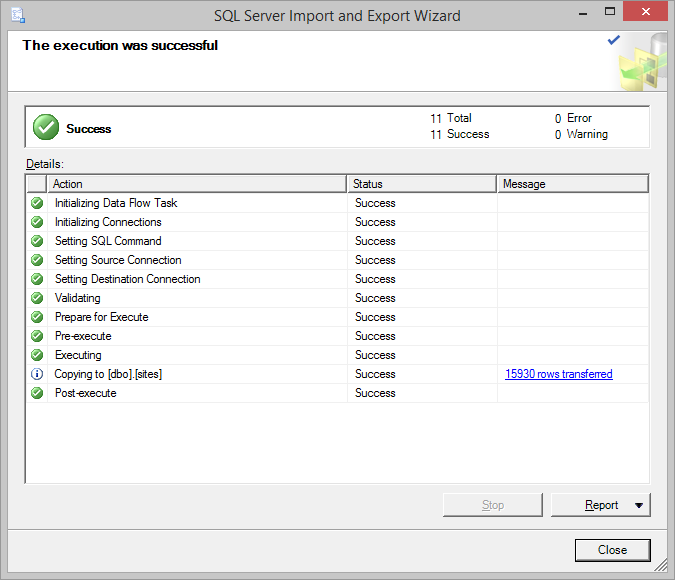675x580 pixels.
Task: Select the Executing row
Action: coord(338,355)
